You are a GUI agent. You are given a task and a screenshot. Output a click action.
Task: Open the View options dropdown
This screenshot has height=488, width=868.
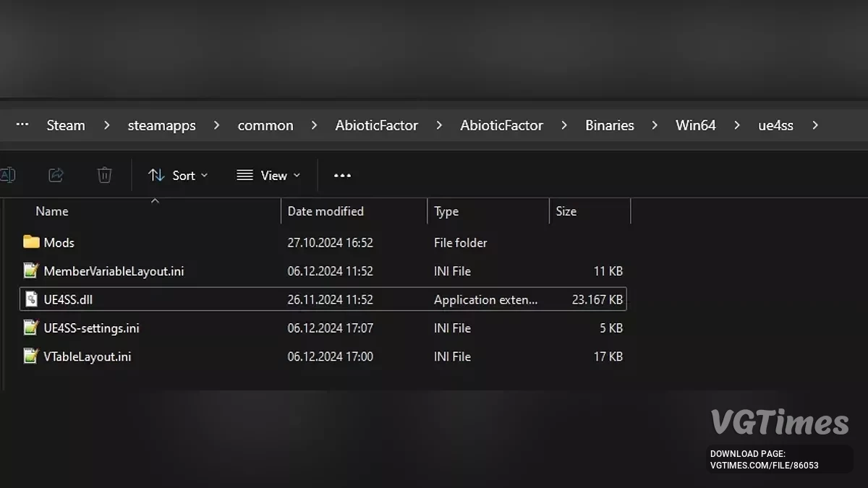point(268,175)
